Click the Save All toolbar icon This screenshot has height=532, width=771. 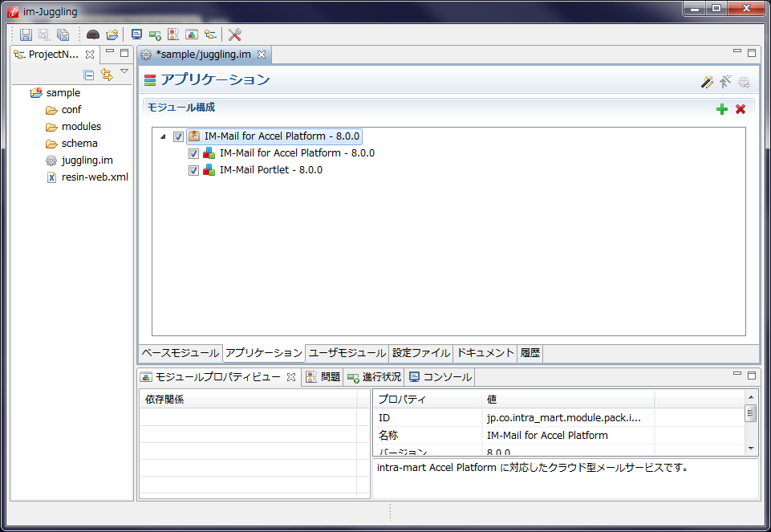[63, 35]
